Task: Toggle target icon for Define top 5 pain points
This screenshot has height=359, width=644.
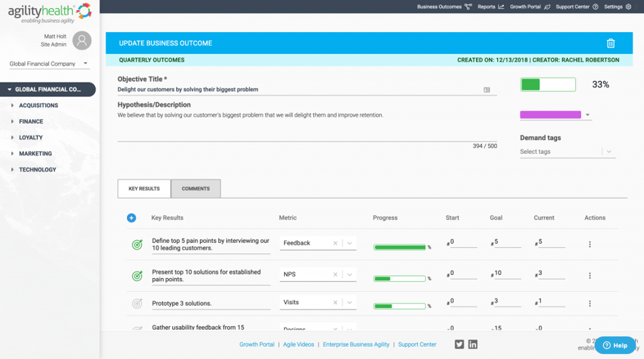Action: [137, 244]
